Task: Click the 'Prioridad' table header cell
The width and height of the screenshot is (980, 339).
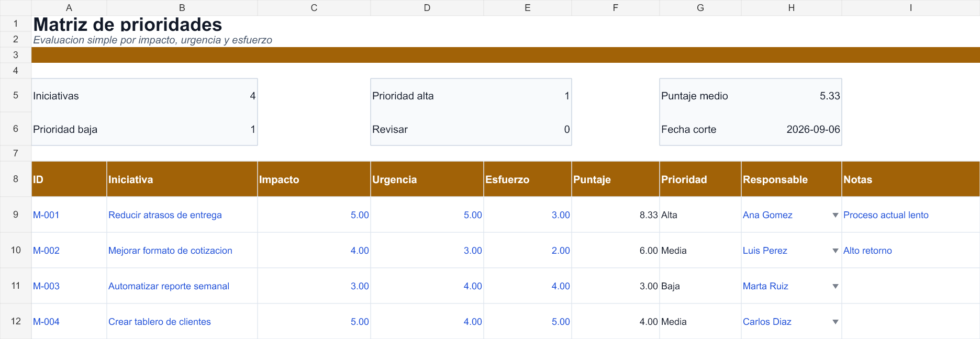Action: tap(700, 179)
